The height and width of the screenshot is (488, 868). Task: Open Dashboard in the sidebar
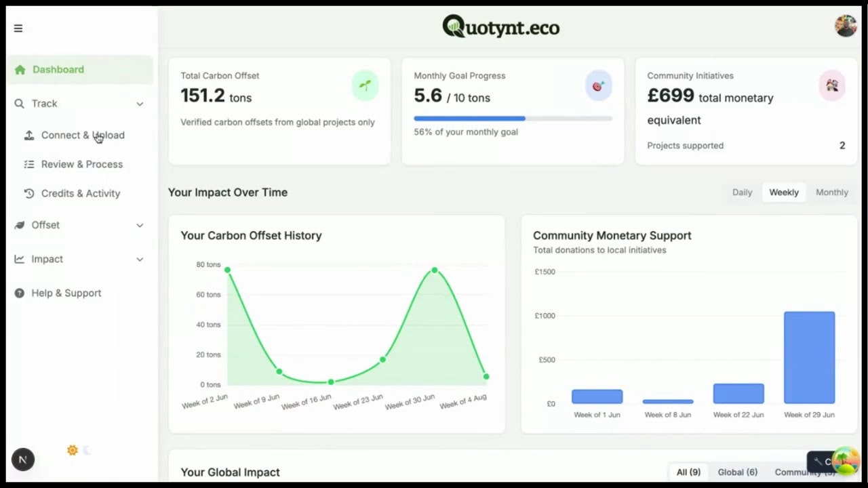point(80,70)
